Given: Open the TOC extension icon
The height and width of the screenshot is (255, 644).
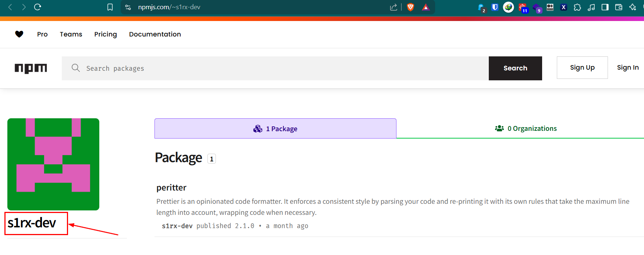Looking at the screenshot, I should [x=550, y=7].
